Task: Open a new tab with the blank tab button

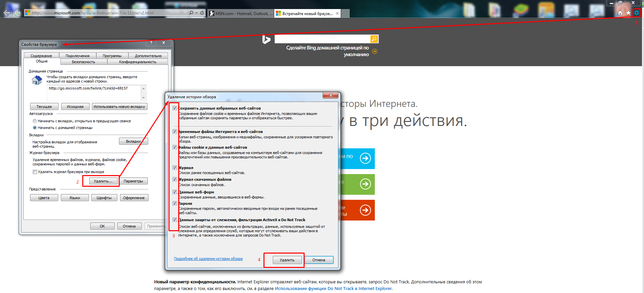Action: (345, 13)
